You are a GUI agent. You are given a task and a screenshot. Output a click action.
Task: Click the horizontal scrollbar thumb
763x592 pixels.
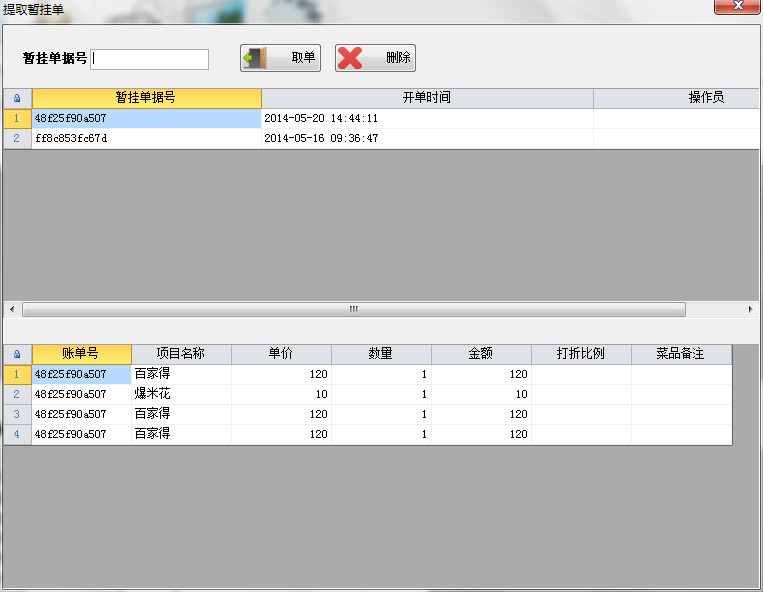354,309
